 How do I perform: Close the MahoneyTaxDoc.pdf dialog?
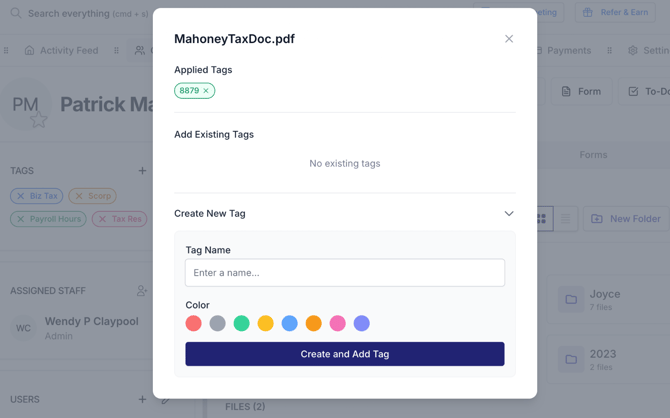[508, 39]
